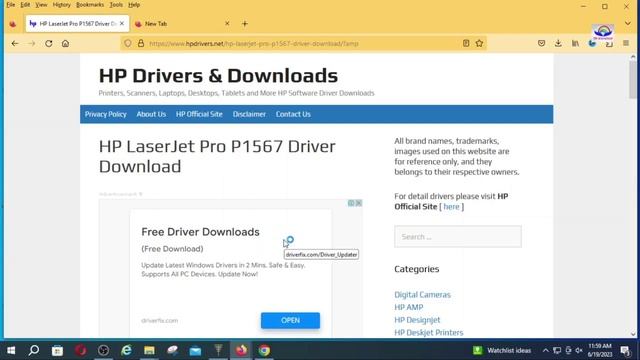Open the Mail app from taskbar
Image resolution: width=640 pixels, height=360 pixels.
tap(195, 350)
